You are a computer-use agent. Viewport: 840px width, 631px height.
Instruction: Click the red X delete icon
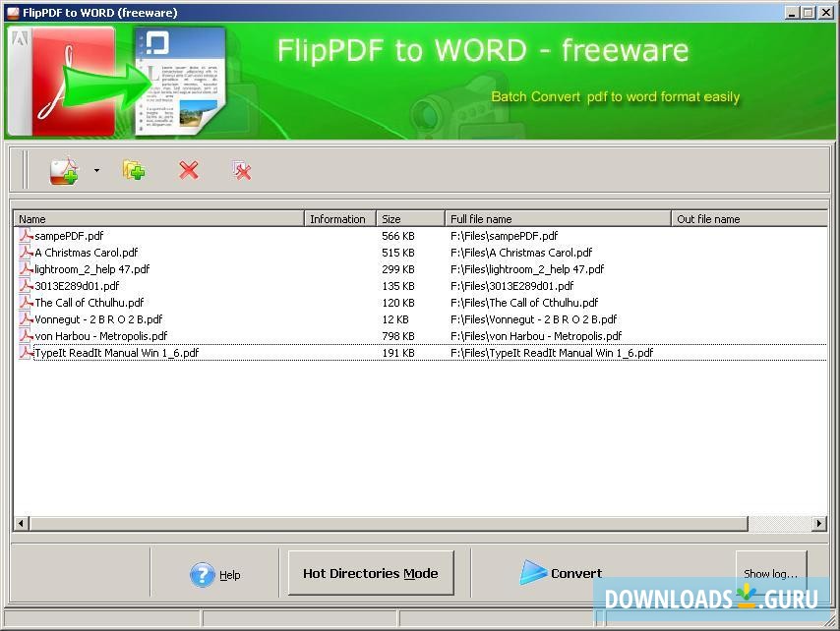pos(189,170)
